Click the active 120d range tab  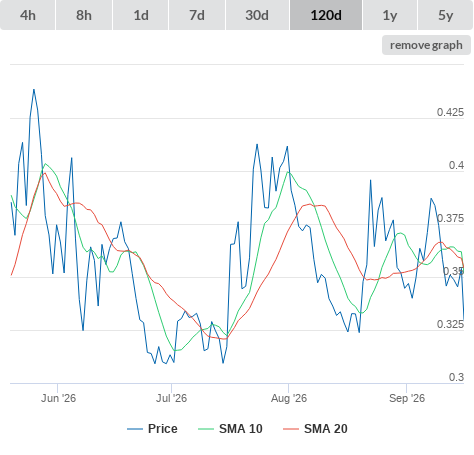click(326, 15)
